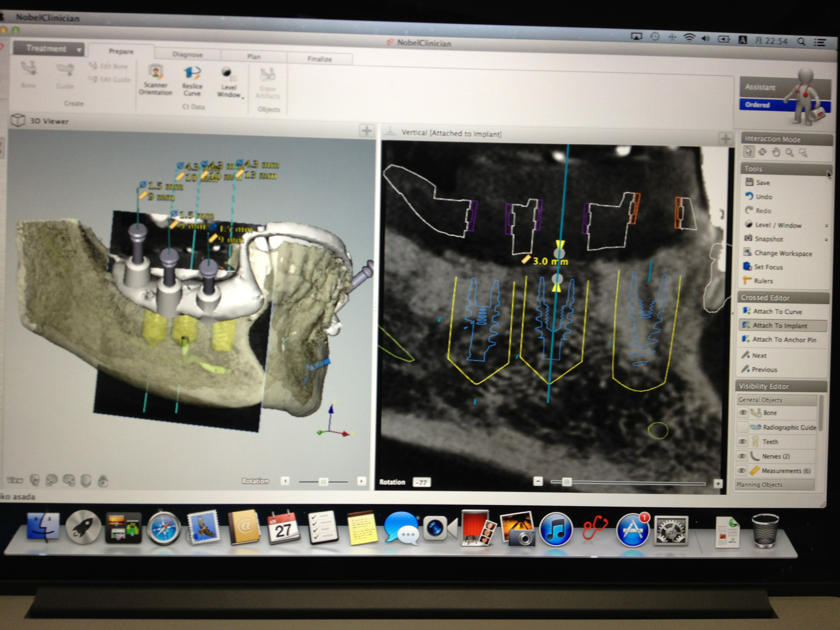Viewport: 840px width, 630px height.
Task: Select the zoom magnifier tool
Action: coord(790,153)
